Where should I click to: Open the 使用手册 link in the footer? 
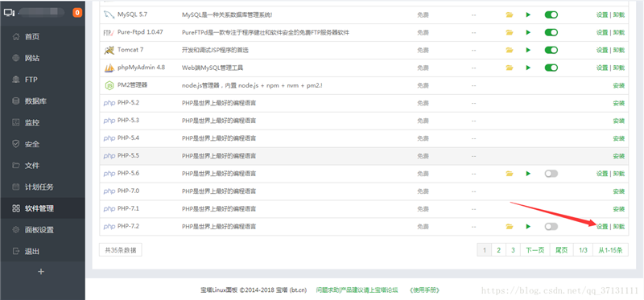(x=425, y=290)
